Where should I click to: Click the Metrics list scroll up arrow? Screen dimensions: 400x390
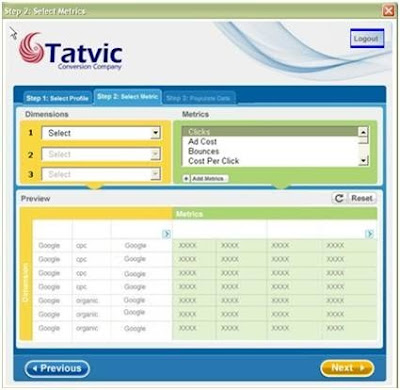pos(363,132)
